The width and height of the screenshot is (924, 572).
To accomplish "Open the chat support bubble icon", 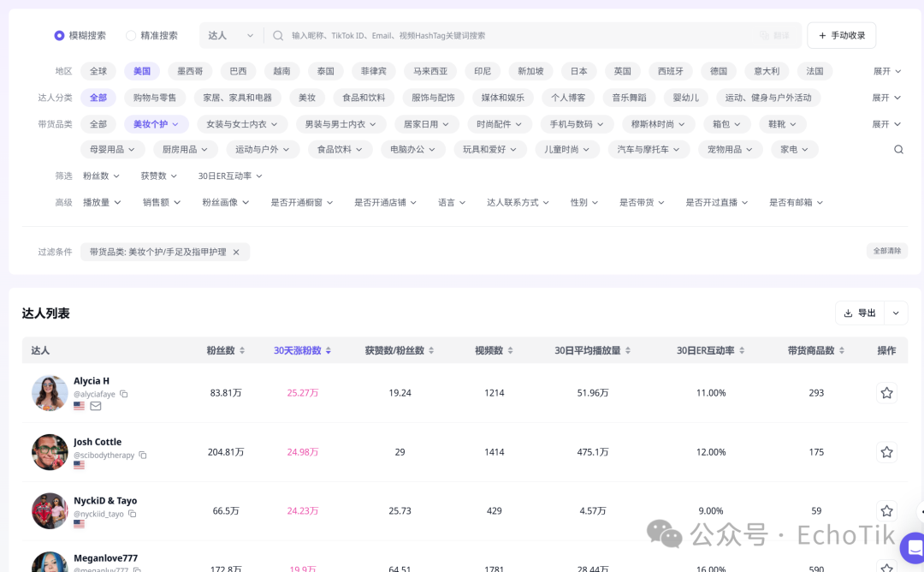I will pyautogui.click(x=914, y=548).
